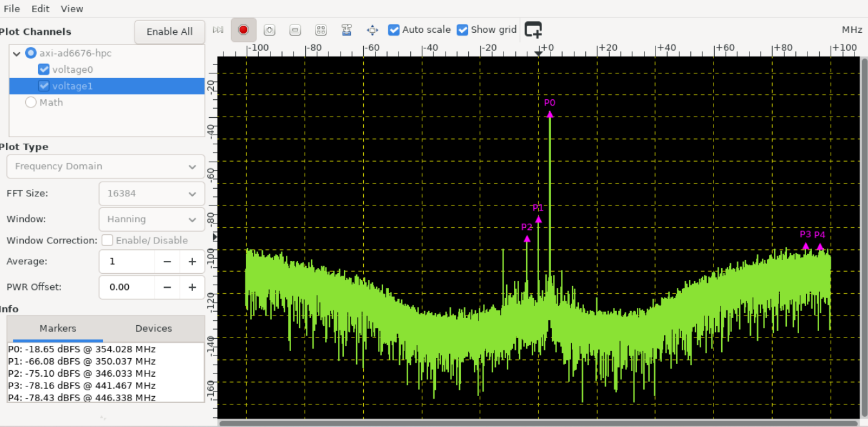
Task: Click the new plot window icon
Action: coord(533,30)
